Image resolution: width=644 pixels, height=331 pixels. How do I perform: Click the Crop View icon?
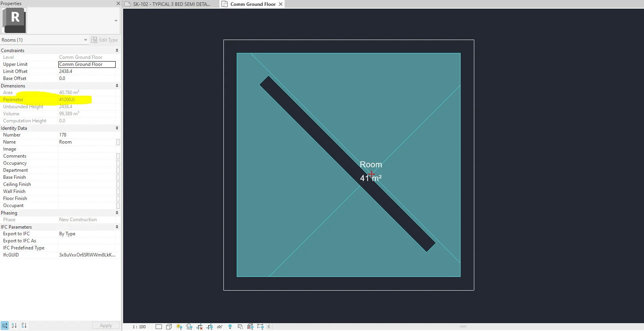pyautogui.click(x=200, y=327)
